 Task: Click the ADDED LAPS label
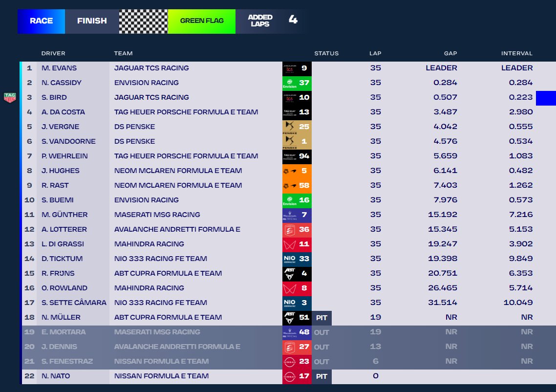point(260,21)
